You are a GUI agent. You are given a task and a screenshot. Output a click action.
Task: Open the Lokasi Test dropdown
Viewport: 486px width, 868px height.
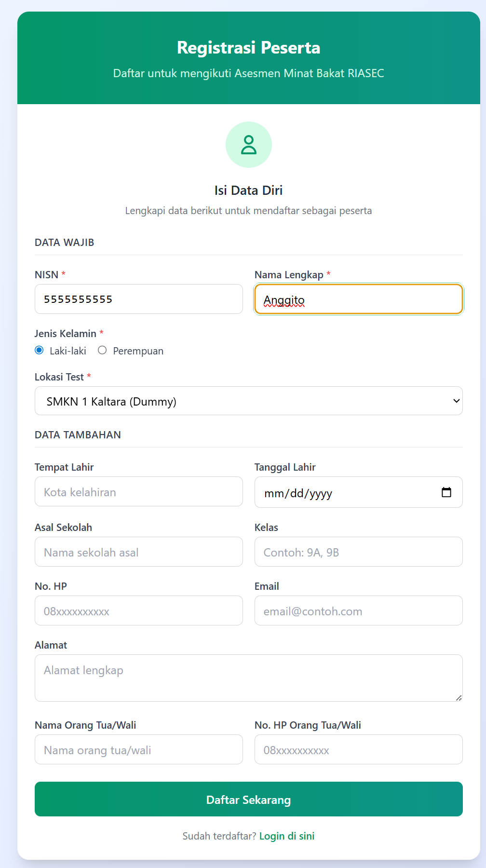click(249, 401)
